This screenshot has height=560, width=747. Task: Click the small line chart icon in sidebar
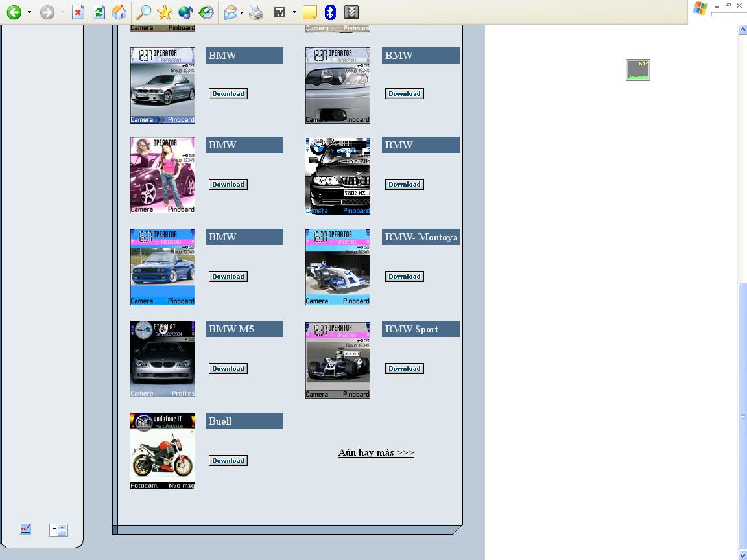tap(26, 529)
